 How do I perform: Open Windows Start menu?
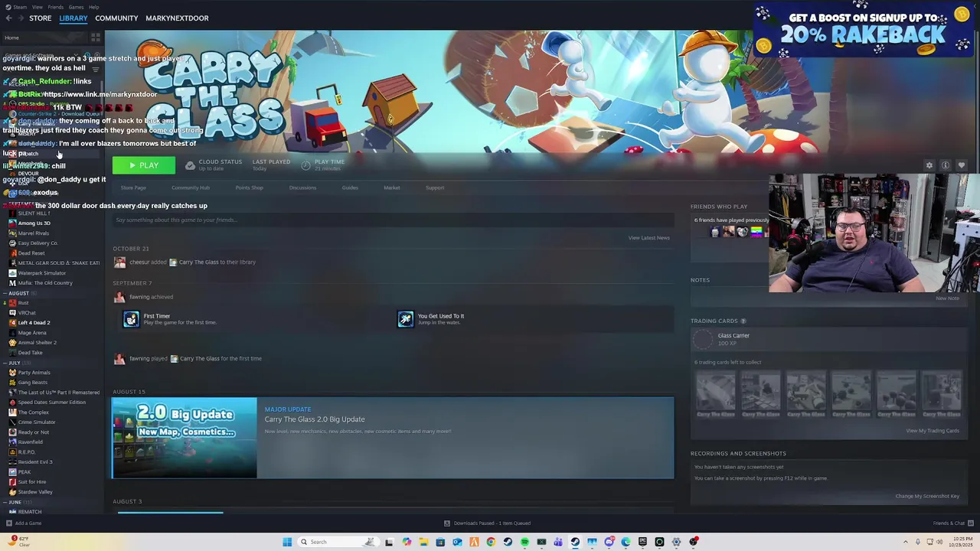(287, 542)
